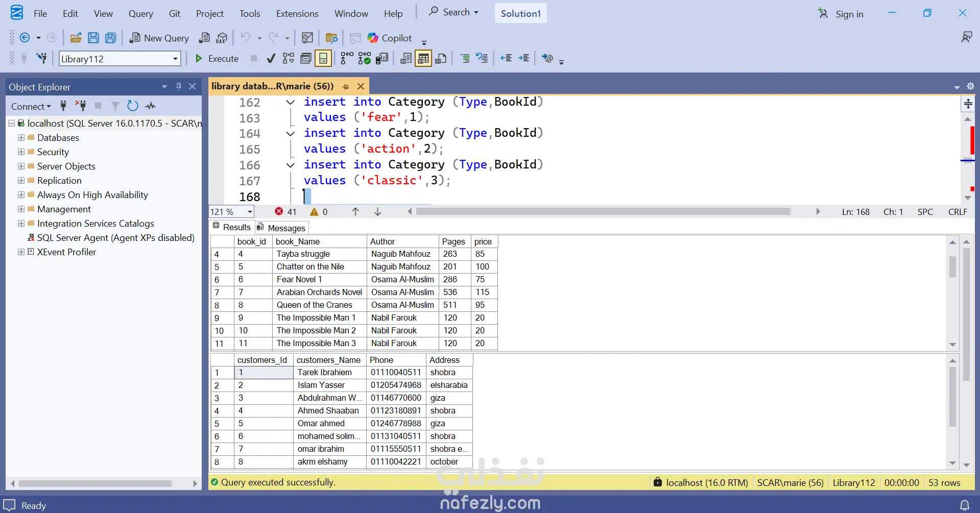This screenshot has width=980, height=513.
Task: Click the Save All toolbar icon
Action: (x=110, y=38)
